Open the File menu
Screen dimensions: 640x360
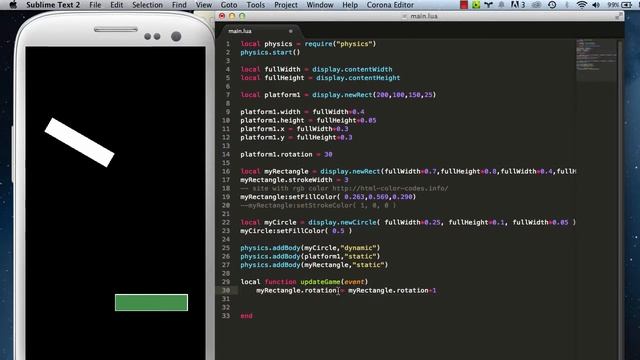coord(95,5)
